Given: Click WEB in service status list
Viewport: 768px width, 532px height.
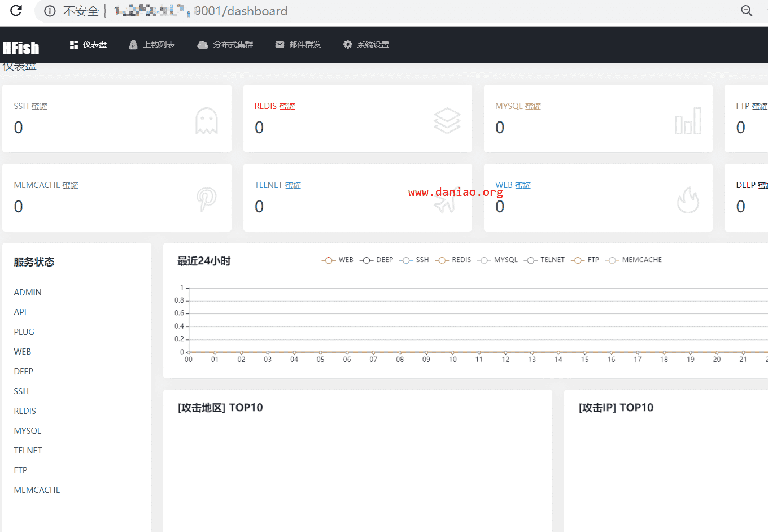Looking at the screenshot, I should click(x=23, y=352).
